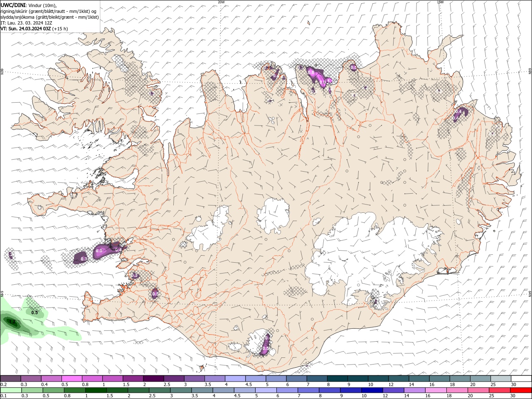Select the lower scale pink swatch at 16
This screenshot has height=399, width=532.
point(436,390)
